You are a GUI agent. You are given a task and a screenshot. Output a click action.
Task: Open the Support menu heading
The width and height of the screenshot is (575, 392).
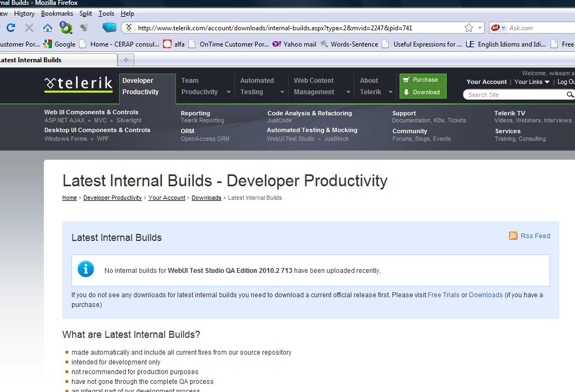pos(404,113)
